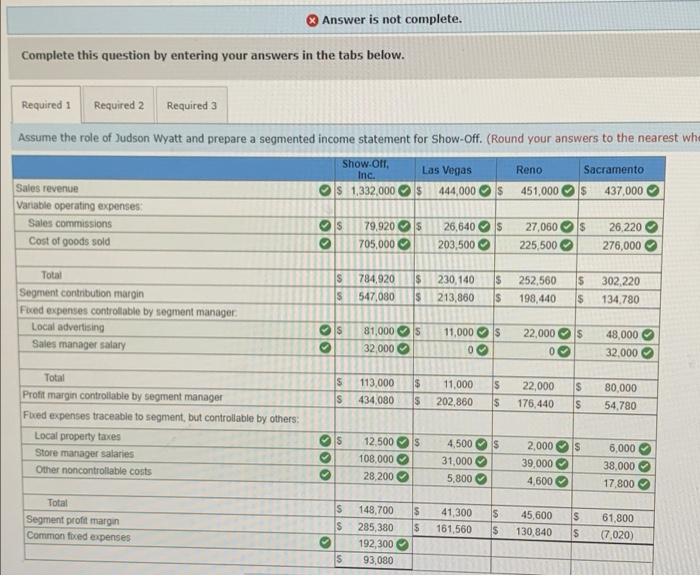Click the green check beside 225,500 Reno cost

click(567, 245)
